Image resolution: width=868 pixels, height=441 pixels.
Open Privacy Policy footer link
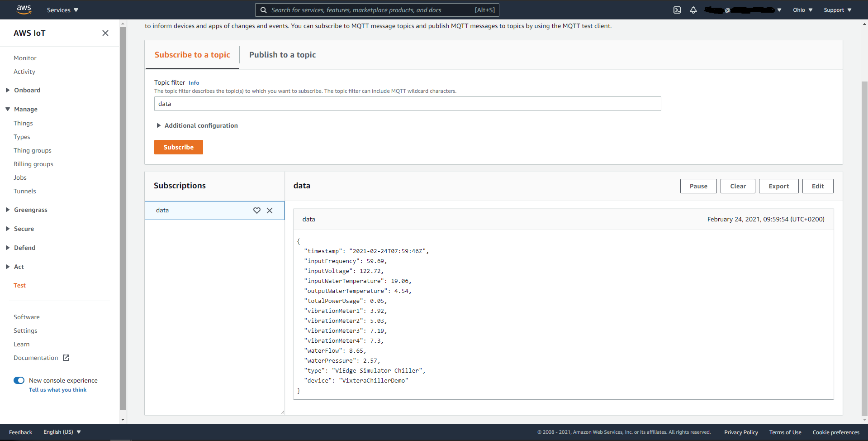(x=741, y=432)
